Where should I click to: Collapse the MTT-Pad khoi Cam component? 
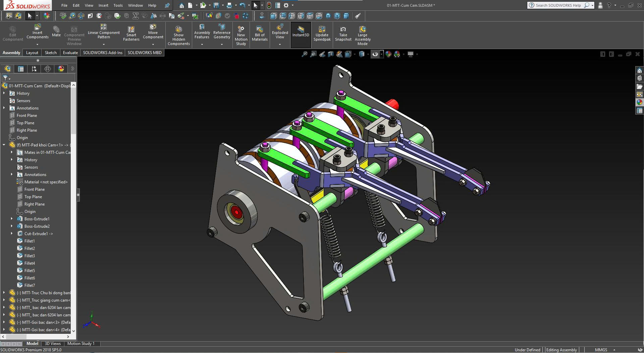[4, 145]
